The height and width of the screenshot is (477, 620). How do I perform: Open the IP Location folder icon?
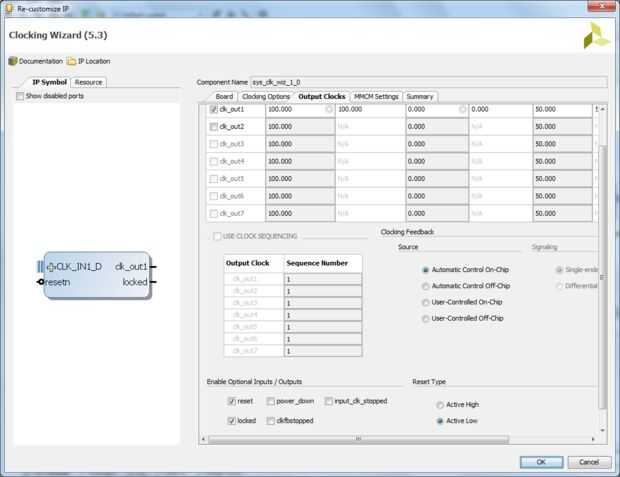tap(71, 61)
